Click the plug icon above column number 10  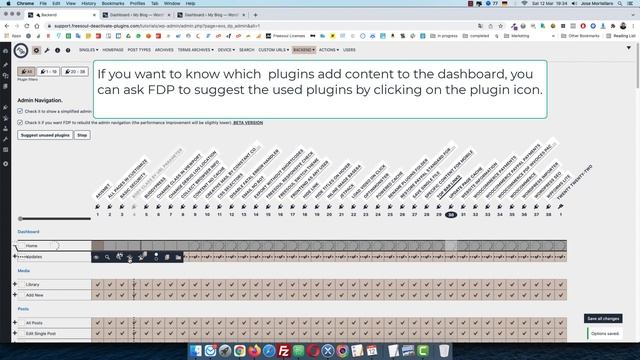(x=207, y=207)
